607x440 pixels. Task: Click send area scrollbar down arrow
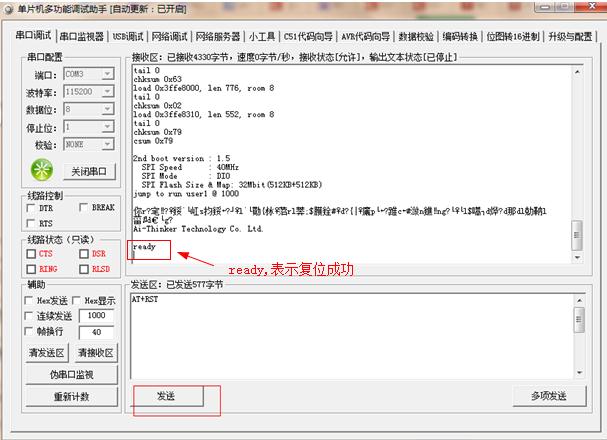click(x=579, y=372)
